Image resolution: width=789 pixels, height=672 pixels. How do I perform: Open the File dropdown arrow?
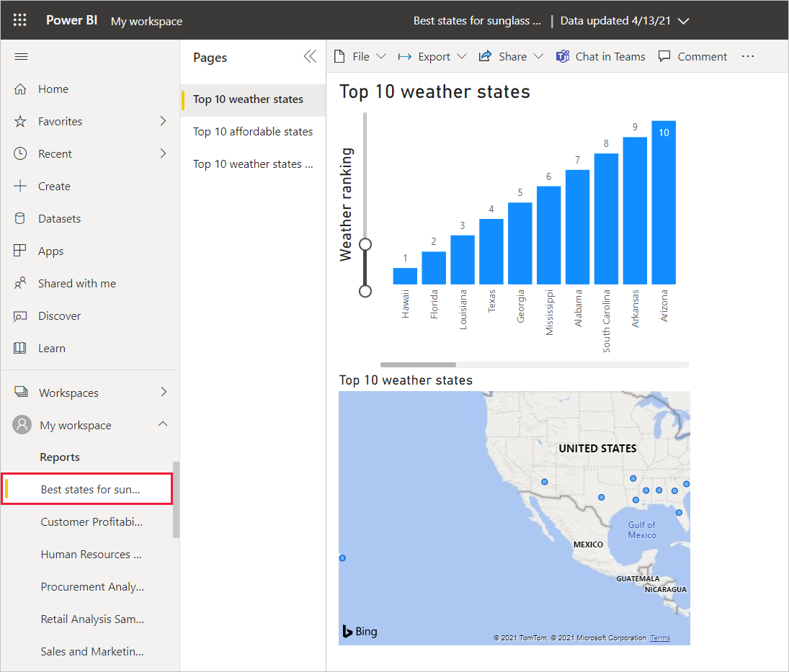click(x=381, y=56)
